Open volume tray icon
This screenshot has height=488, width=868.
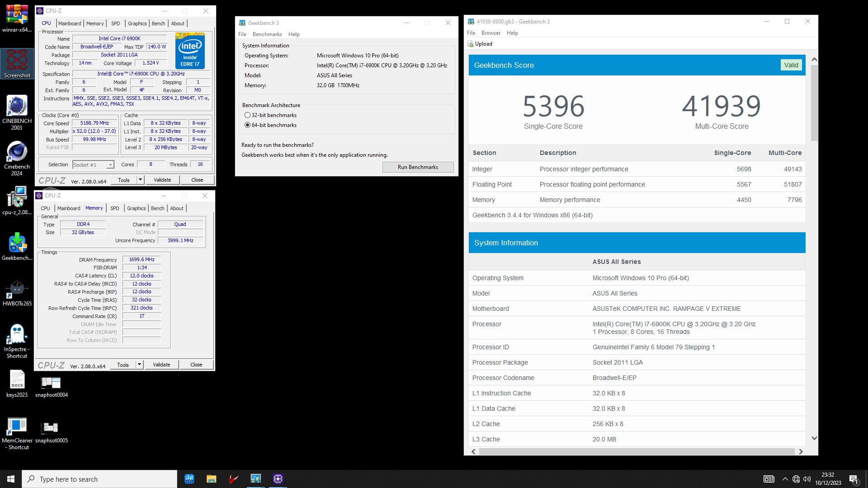(x=807, y=479)
